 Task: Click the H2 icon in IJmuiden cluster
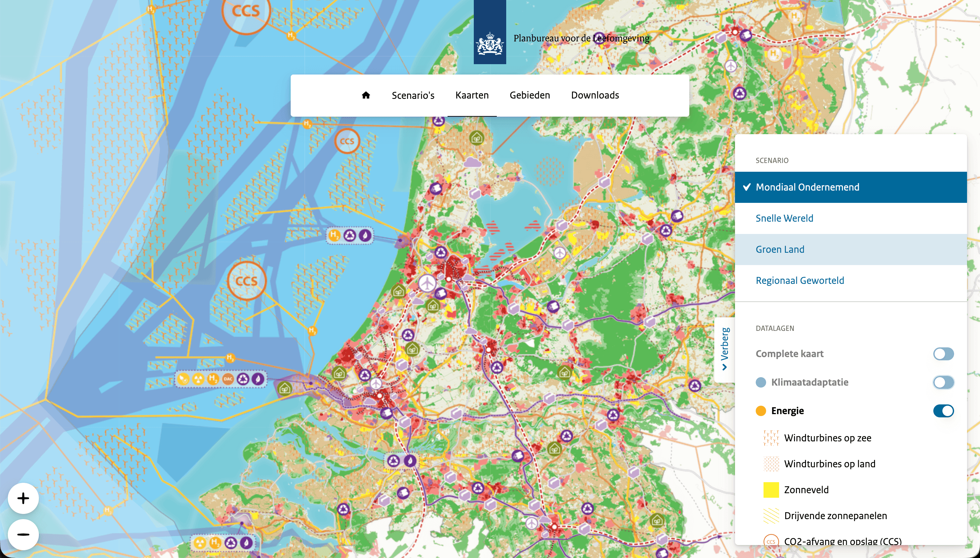pyautogui.click(x=334, y=235)
